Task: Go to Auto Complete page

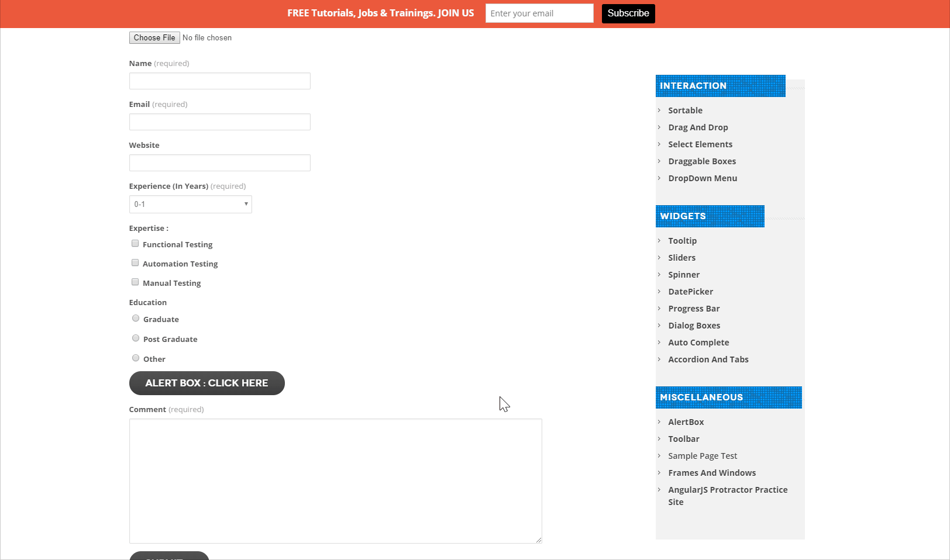Action: (x=699, y=343)
